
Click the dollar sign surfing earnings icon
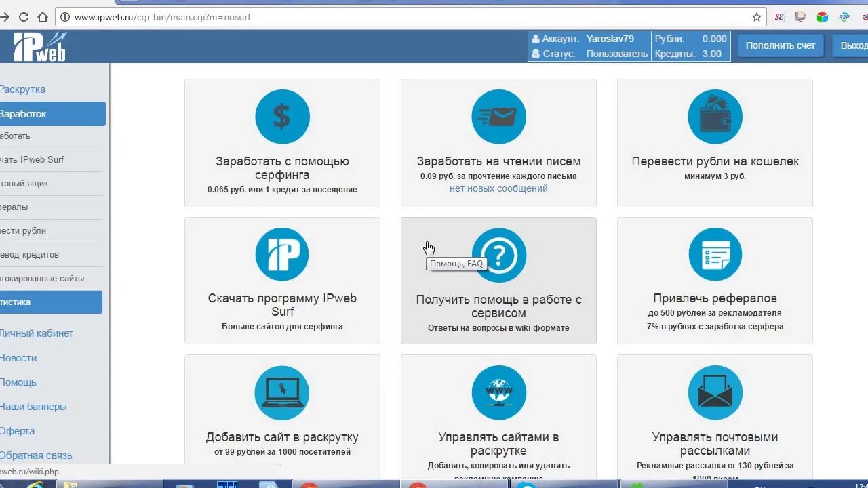pyautogui.click(x=282, y=117)
